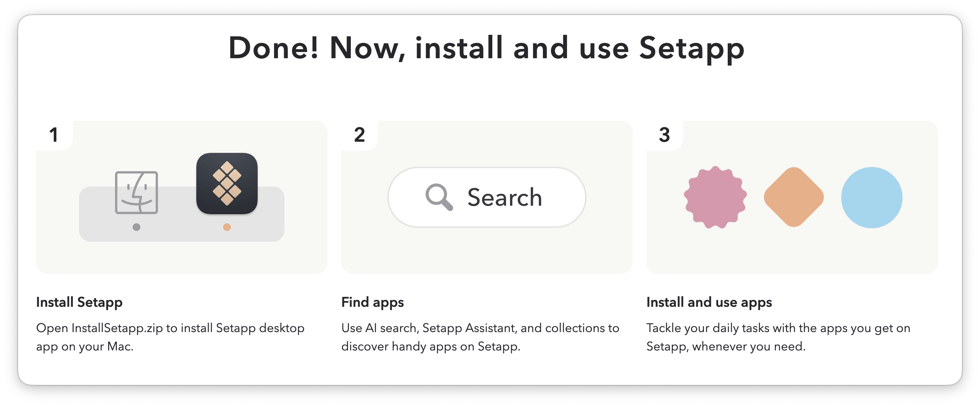The image size is (980, 406).
Task: Select the step number 1 badge
Action: [54, 135]
